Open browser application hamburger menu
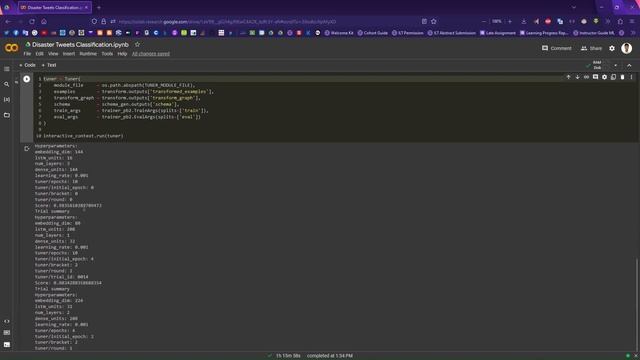Image resolution: width=640 pixels, height=360 pixels. 632,21
